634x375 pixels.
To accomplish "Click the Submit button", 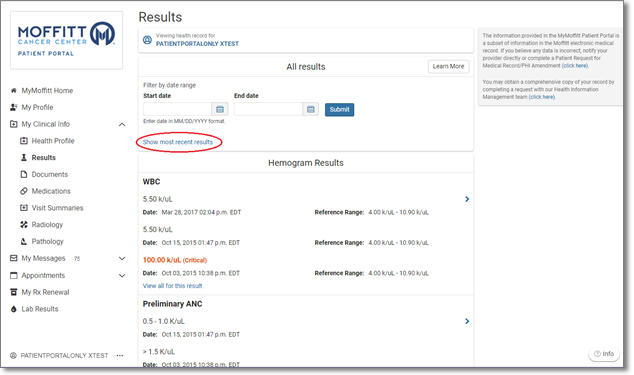I will point(339,110).
